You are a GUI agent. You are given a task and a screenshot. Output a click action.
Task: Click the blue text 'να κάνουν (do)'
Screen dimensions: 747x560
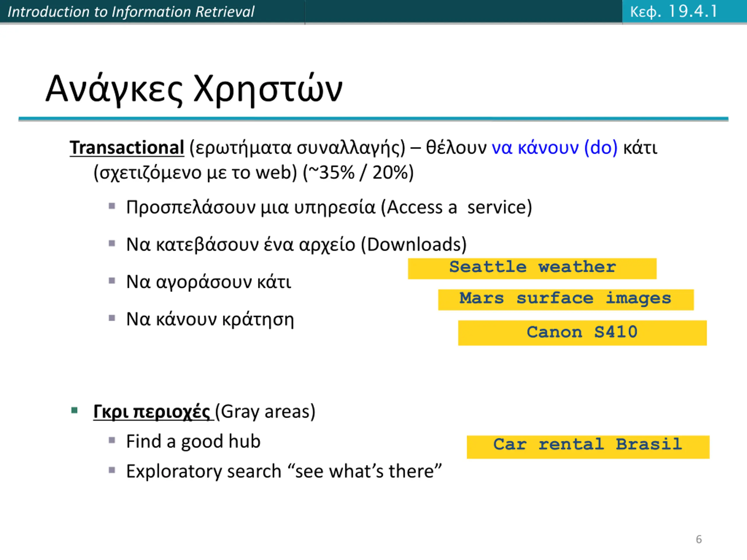coord(554,148)
